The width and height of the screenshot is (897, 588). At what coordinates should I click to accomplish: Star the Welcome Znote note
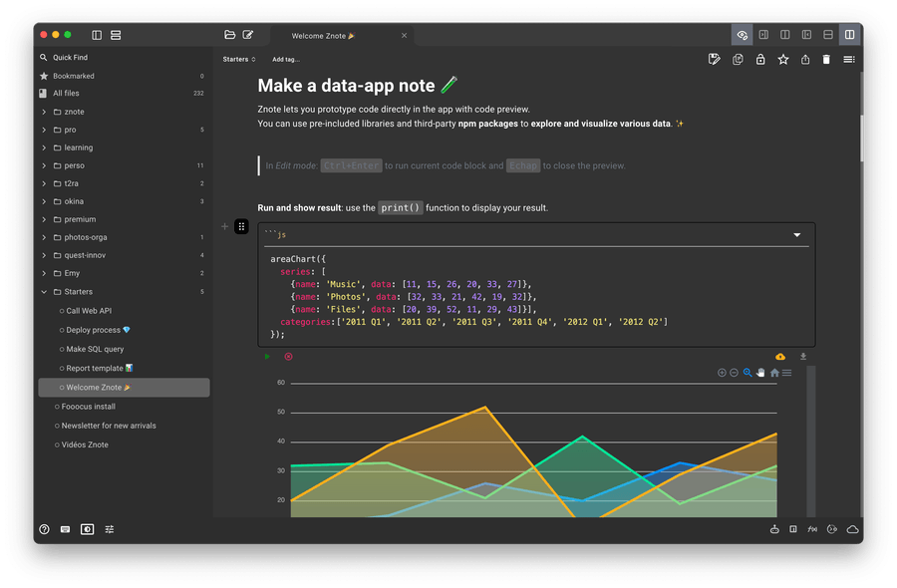[782, 60]
